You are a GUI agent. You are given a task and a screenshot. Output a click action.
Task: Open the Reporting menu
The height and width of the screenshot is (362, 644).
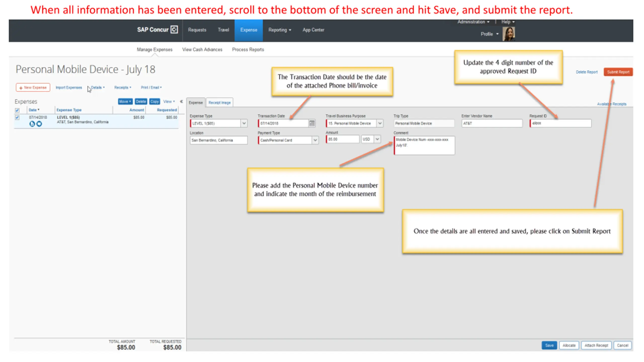tap(279, 30)
